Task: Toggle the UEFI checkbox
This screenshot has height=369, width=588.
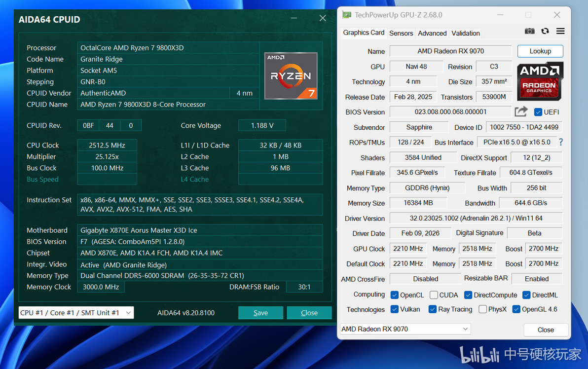Action: pos(538,112)
